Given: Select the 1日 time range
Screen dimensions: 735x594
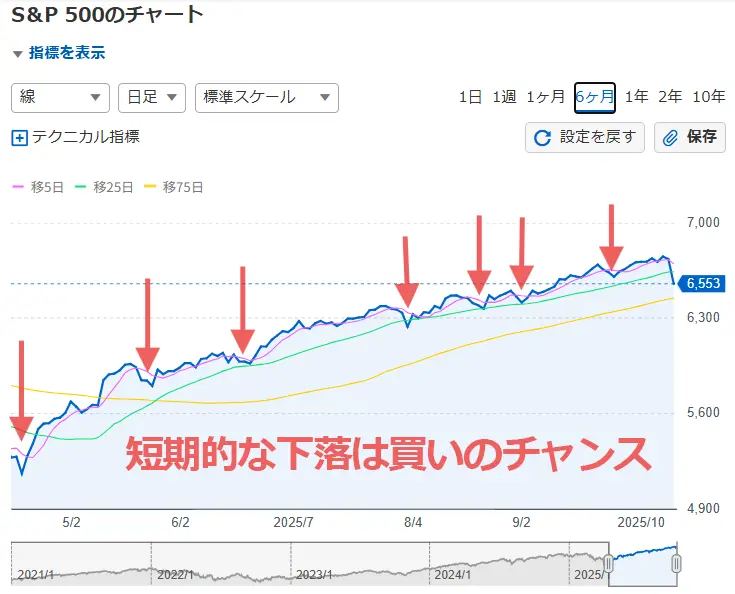Looking at the screenshot, I should pos(470,97).
